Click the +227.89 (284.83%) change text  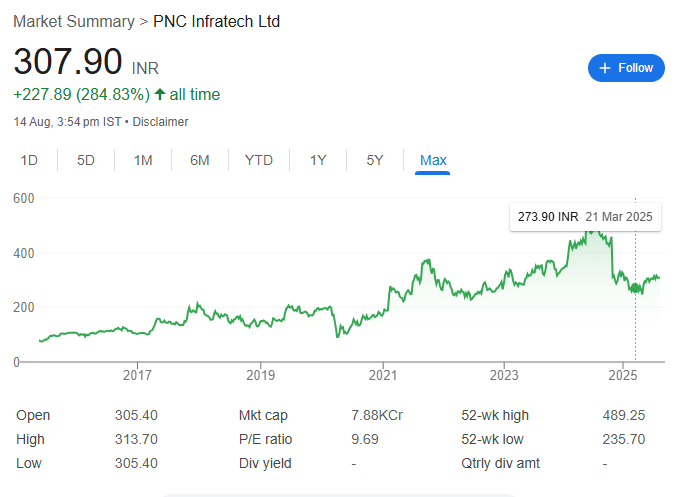pos(82,95)
